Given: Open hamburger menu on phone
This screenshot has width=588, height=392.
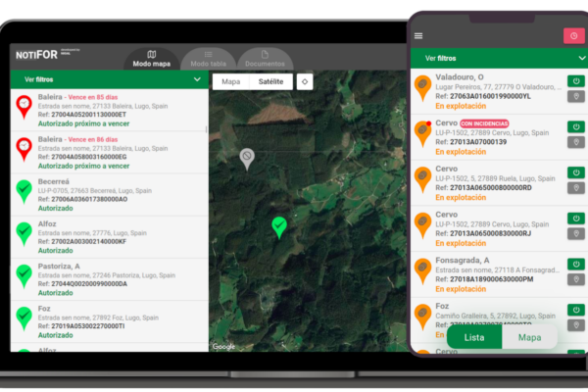Looking at the screenshot, I should (x=418, y=36).
